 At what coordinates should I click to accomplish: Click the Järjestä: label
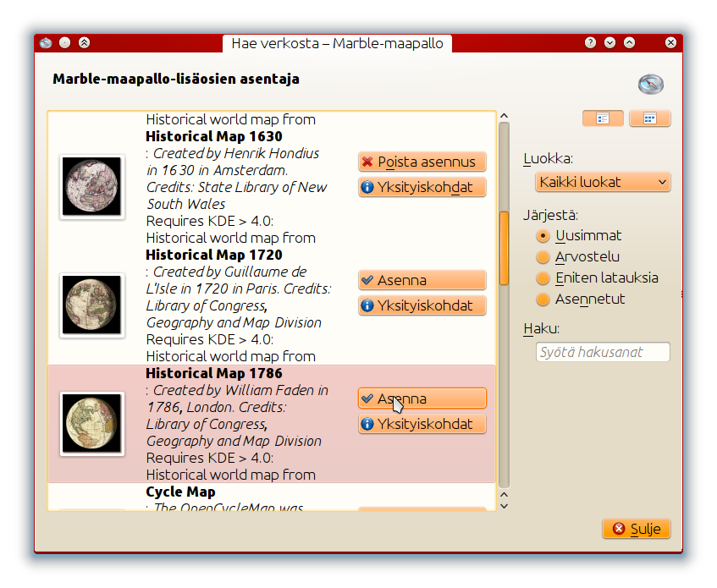550,215
